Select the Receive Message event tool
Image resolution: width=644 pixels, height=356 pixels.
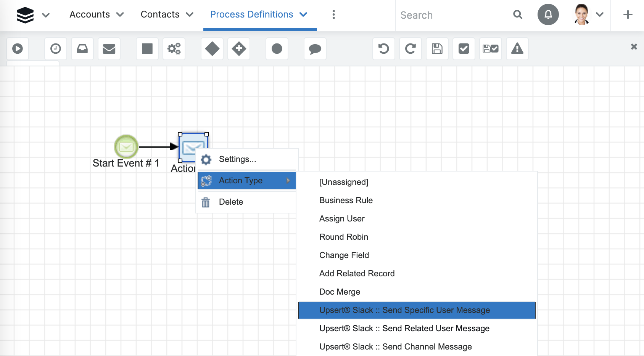coord(82,49)
